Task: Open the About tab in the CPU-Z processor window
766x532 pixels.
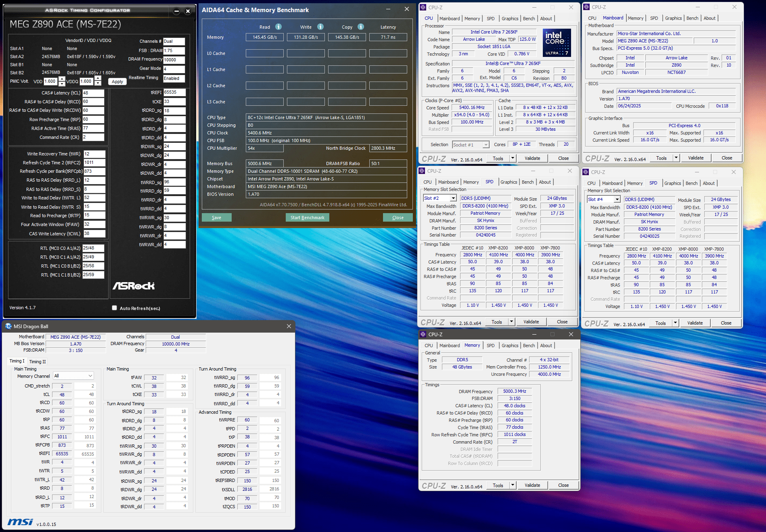Action: (546, 19)
